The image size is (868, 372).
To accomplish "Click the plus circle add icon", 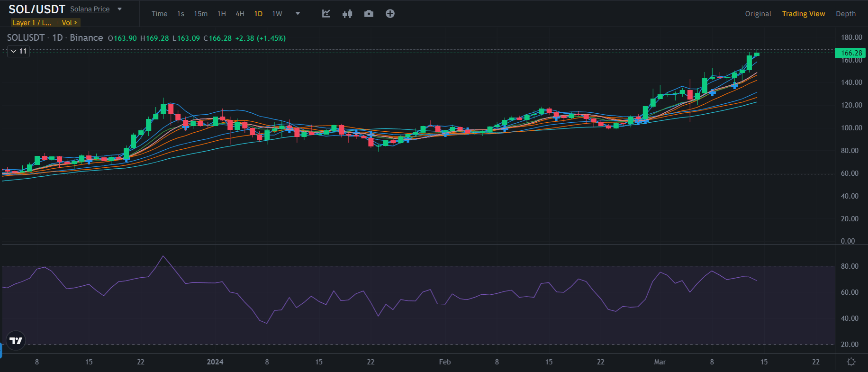I will coord(390,14).
